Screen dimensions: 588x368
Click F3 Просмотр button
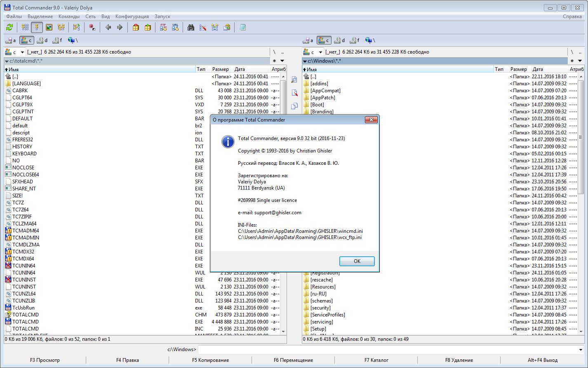pos(45,360)
